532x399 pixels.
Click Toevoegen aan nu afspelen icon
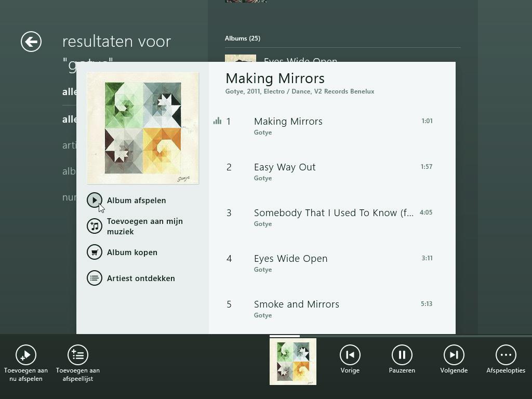click(26, 355)
